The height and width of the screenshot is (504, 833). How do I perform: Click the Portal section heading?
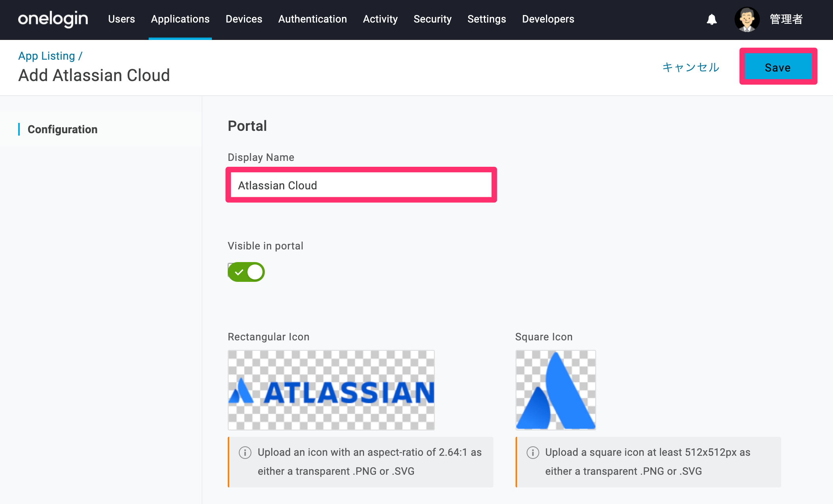pyautogui.click(x=247, y=126)
